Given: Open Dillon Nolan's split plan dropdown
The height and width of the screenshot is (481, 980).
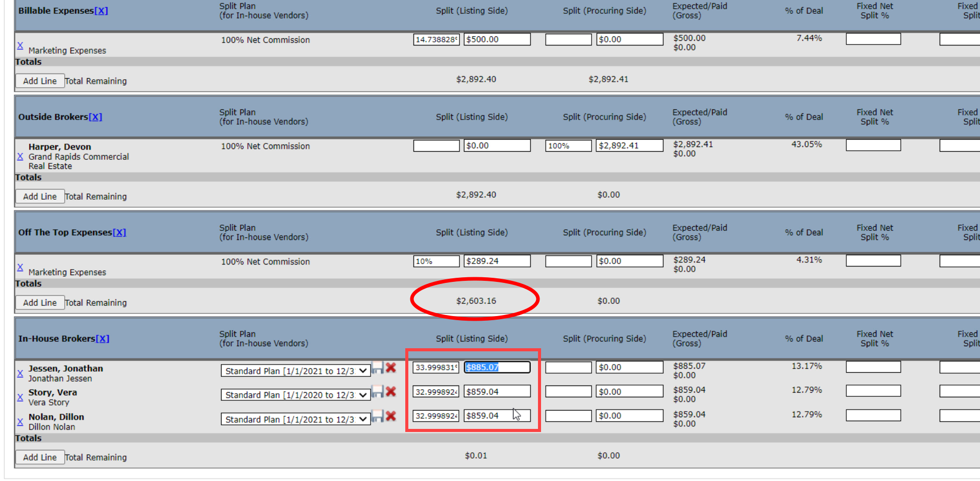Looking at the screenshot, I should point(296,420).
